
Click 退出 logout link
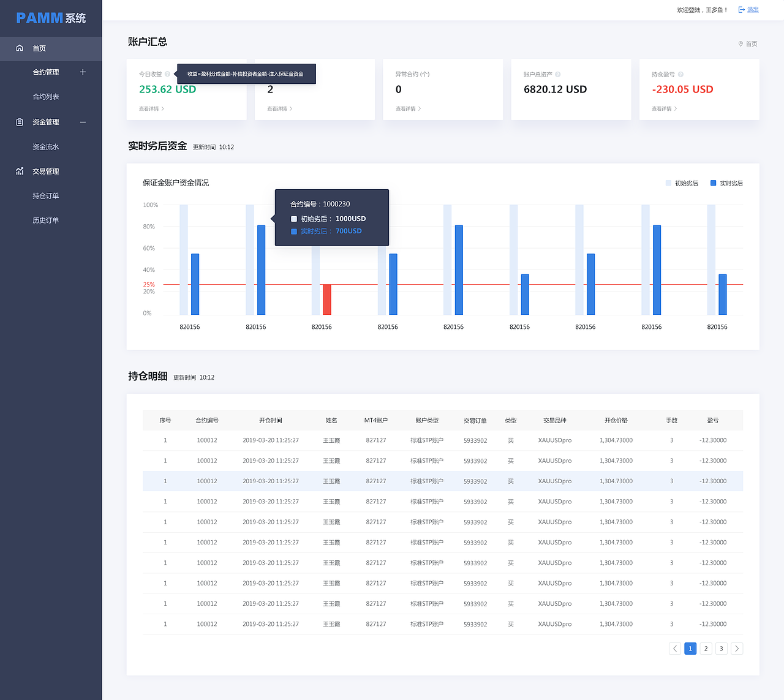pyautogui.click(x=753, y=10)
